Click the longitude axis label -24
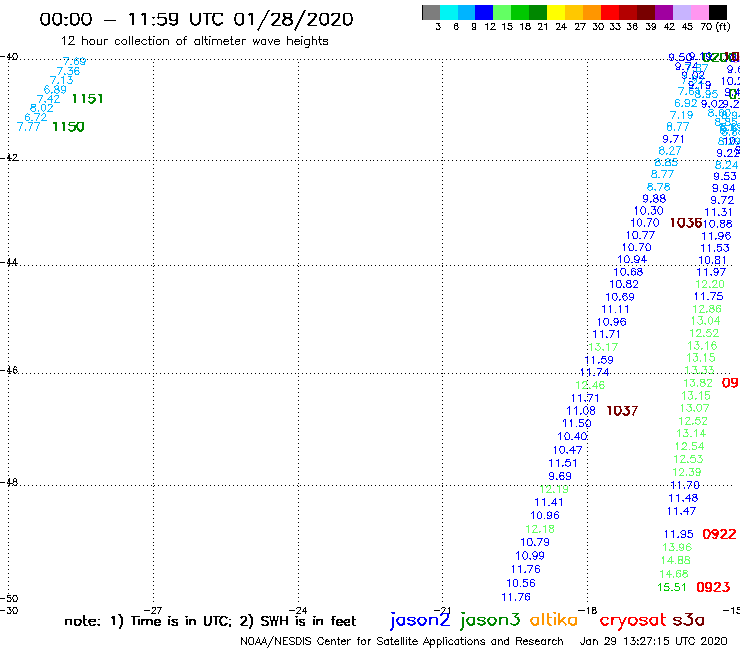Image resolution: width=740 pixels, height=650 pixels. coord(298,610)
